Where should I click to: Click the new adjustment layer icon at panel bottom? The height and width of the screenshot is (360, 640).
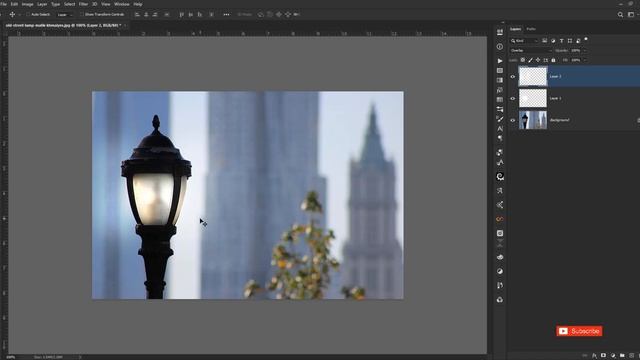(613, 356)
